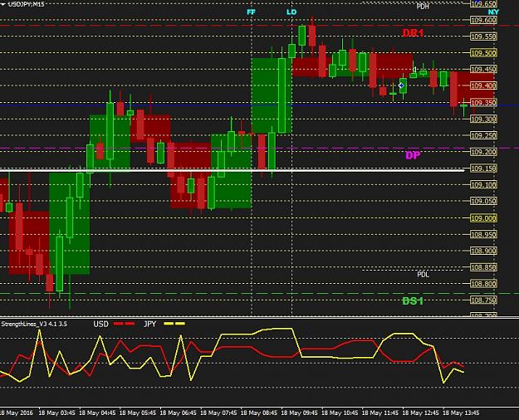Click the 18 May 09:45 time label

[x=300, y=413]
